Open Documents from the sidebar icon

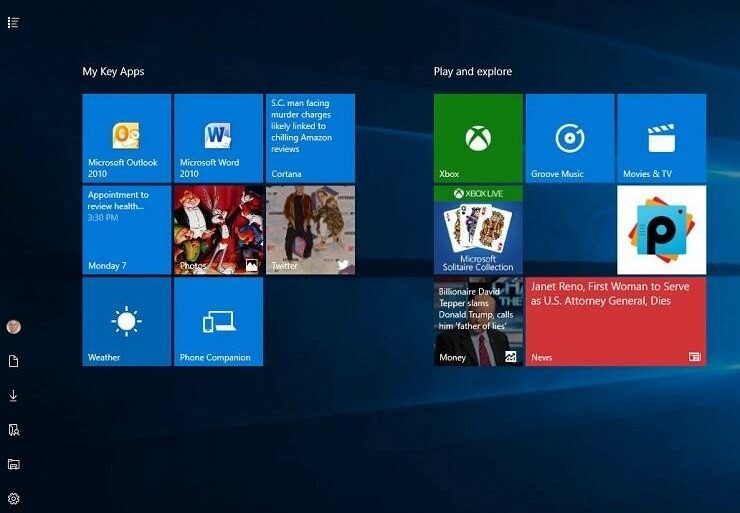(x=13, y=362)
